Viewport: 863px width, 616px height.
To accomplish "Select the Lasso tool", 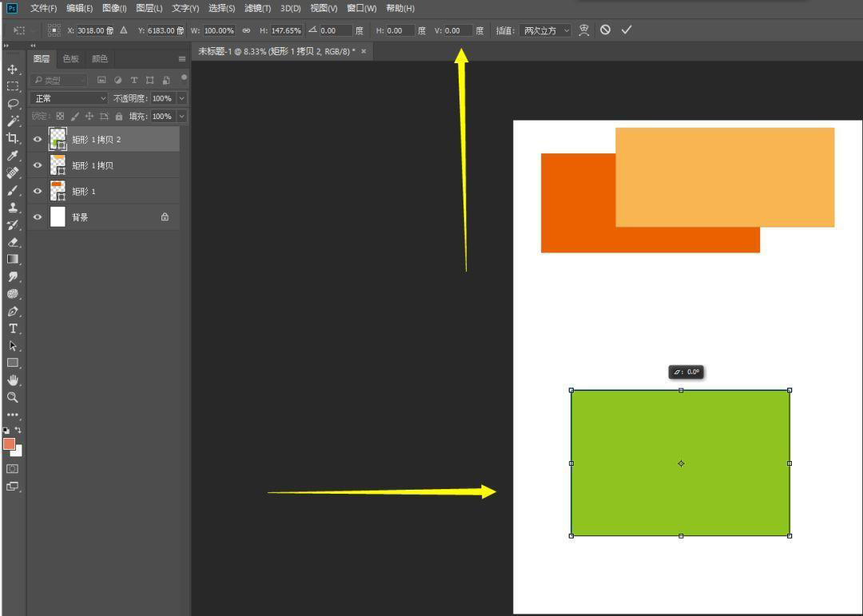I will point(12,104).
